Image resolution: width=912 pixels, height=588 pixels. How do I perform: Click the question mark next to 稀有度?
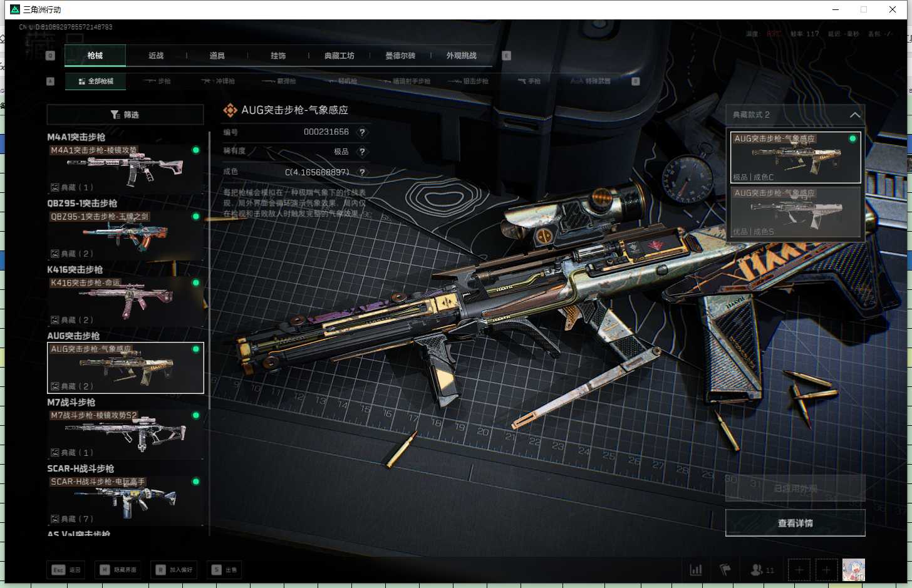coord(362,152)
